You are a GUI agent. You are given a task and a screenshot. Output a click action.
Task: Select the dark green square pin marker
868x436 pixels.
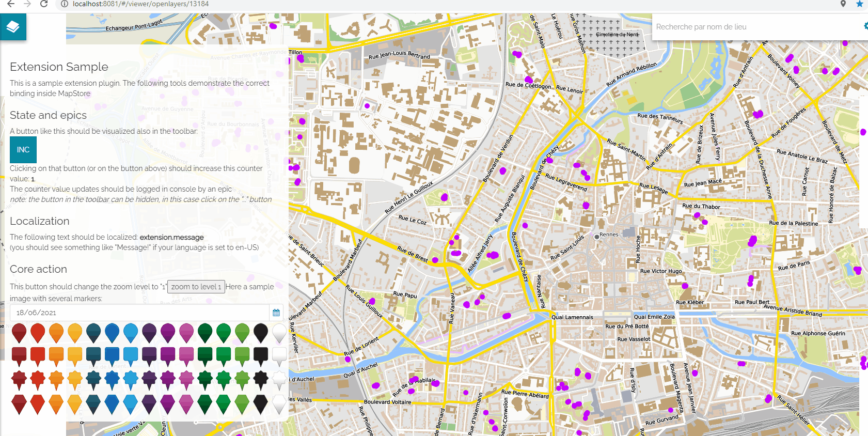[x=205, y=356]
